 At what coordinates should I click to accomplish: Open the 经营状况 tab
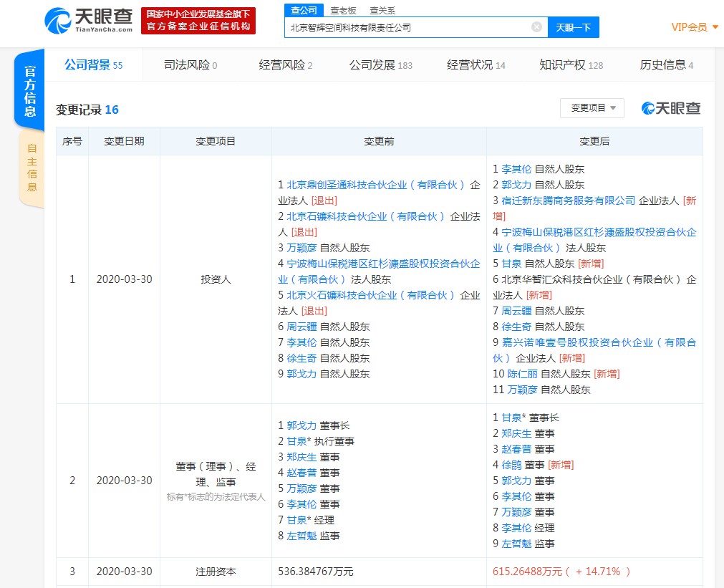[x=476, y=65]
